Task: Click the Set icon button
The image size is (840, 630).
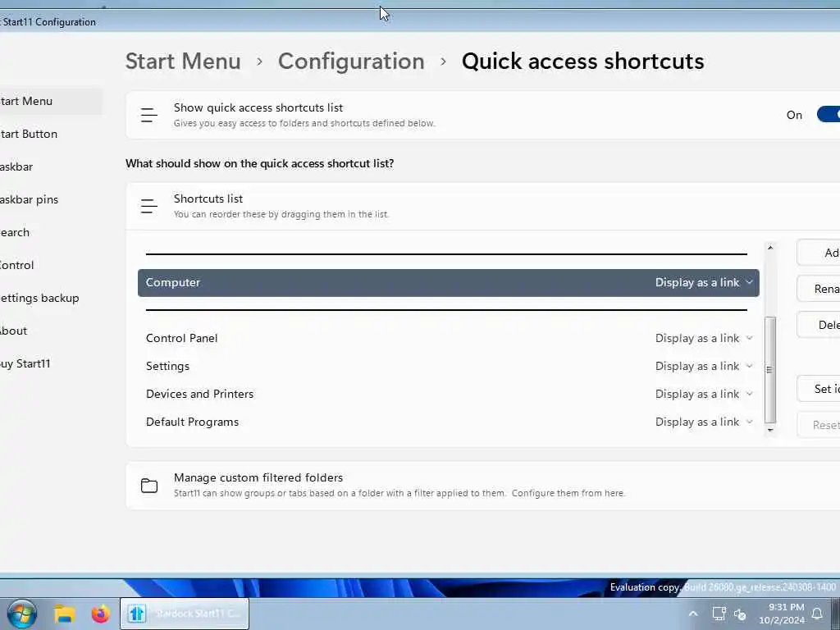Action: click(x=819, y=389)
